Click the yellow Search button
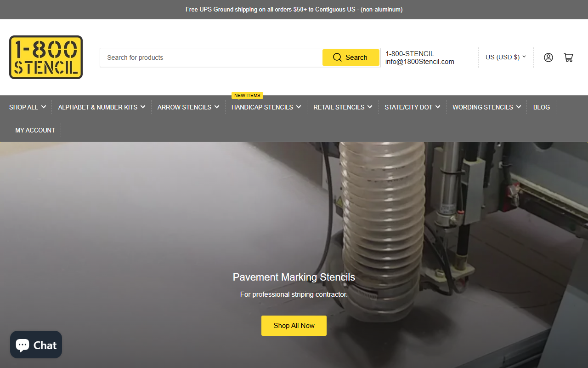This screenshot has width=588, height=368. click(351, 57)
